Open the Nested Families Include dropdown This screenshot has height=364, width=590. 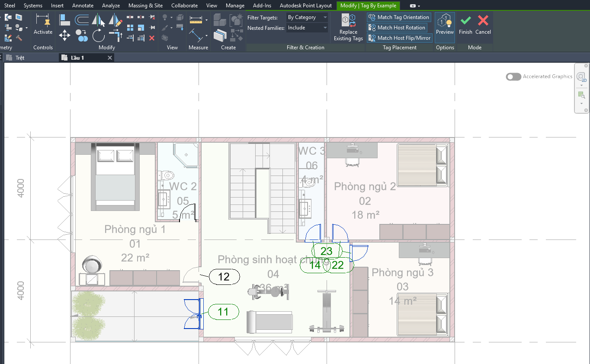pos(308,28)
